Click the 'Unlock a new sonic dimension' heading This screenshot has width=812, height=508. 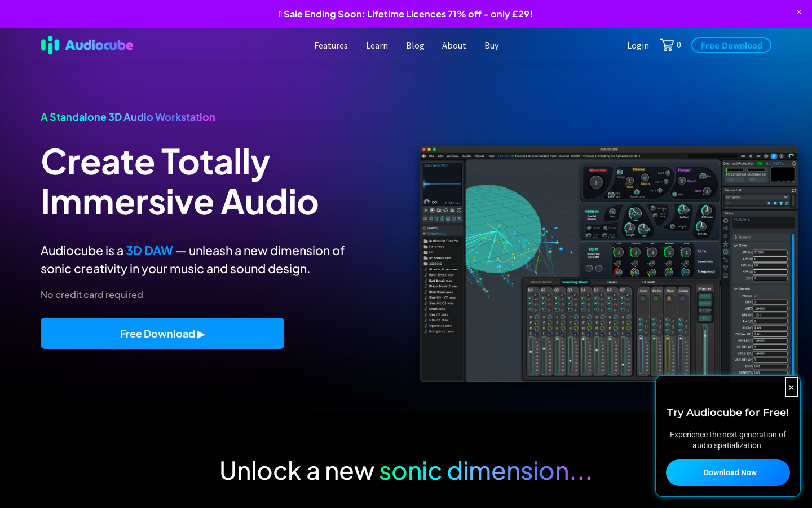point(406,471)
